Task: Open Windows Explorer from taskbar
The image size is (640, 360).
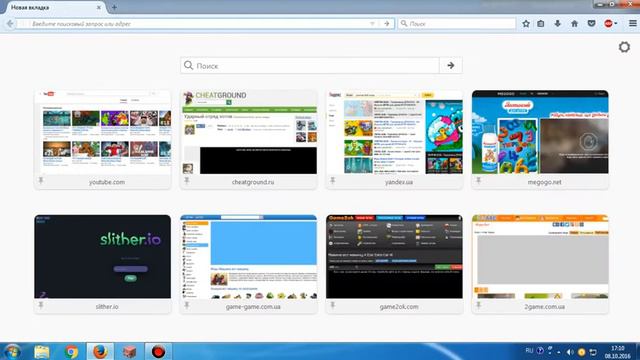Action: [42, 351]
